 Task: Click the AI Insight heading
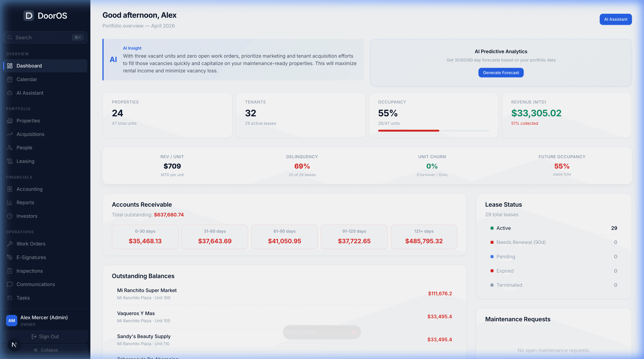(132, 48)
